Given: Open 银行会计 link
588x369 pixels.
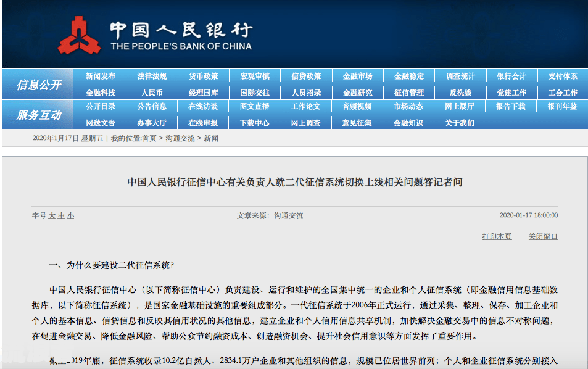Looking at the screenshot, I should click(511, 76).
